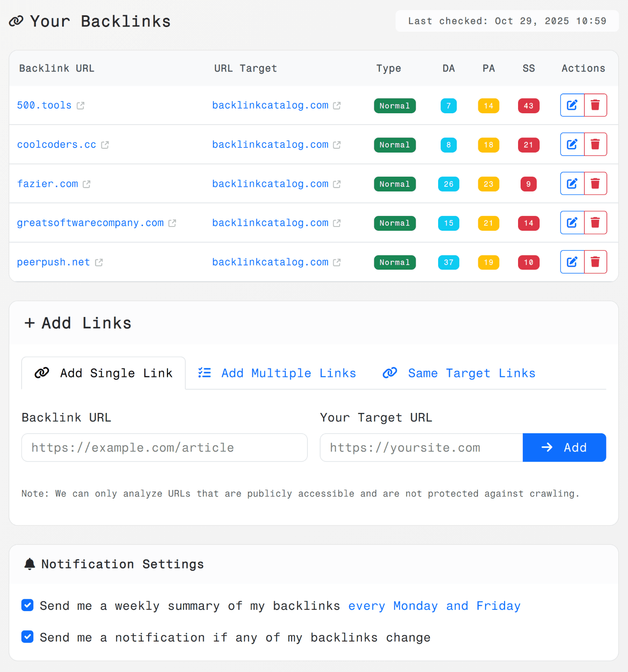Click DA value 37 for peerpush.net
The image size is (628, 672).
pos(448,262)
